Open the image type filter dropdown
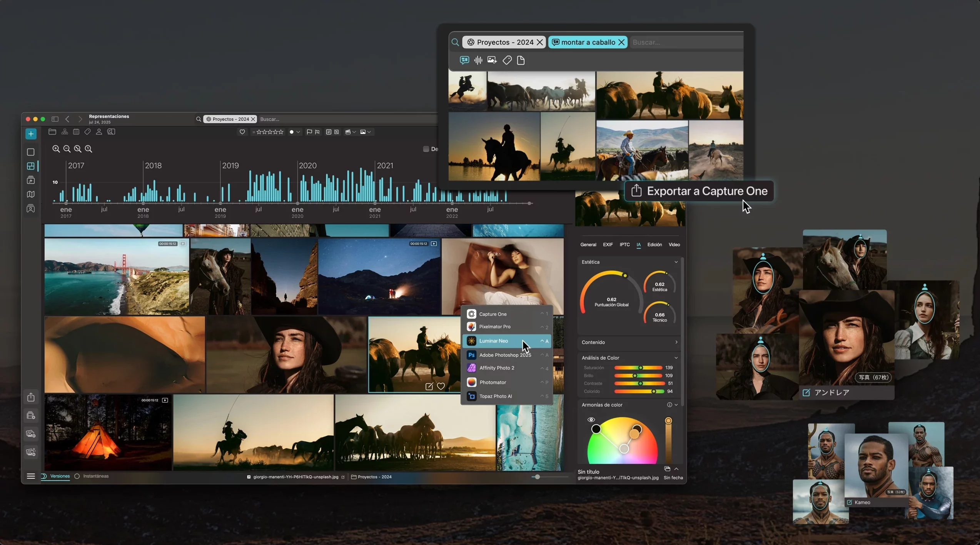Viewport: 980px width, 545px height. click(366, 132)
